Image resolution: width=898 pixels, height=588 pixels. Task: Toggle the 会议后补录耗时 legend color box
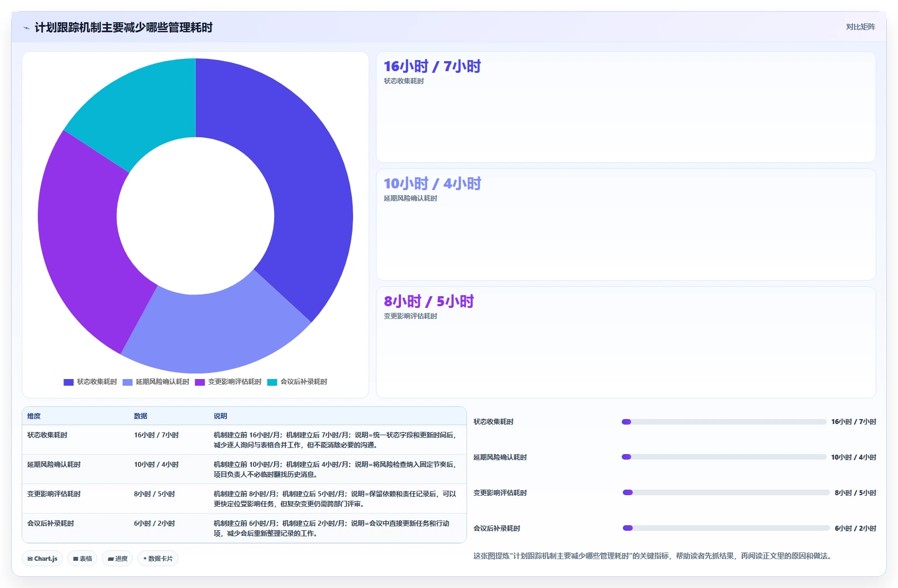[272, 382]
